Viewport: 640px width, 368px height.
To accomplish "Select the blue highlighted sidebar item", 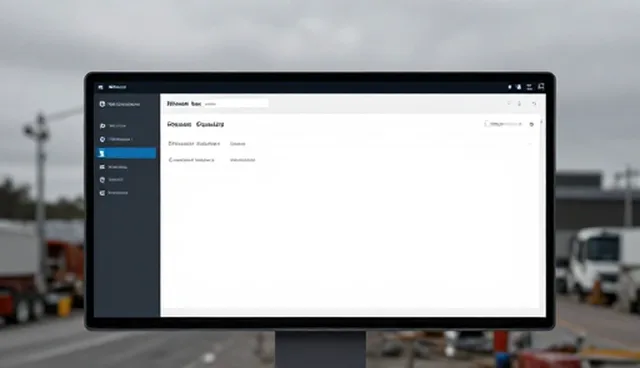I will (127, 153).
